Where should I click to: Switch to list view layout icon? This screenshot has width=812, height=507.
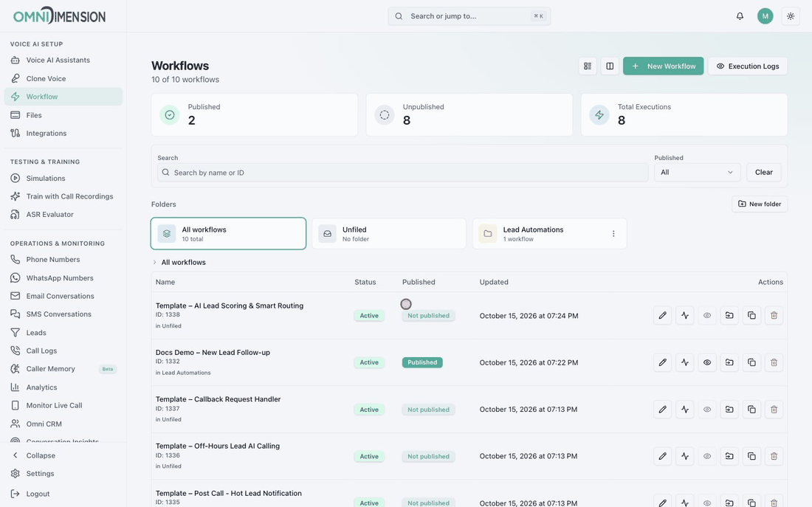tap(588, 66)
